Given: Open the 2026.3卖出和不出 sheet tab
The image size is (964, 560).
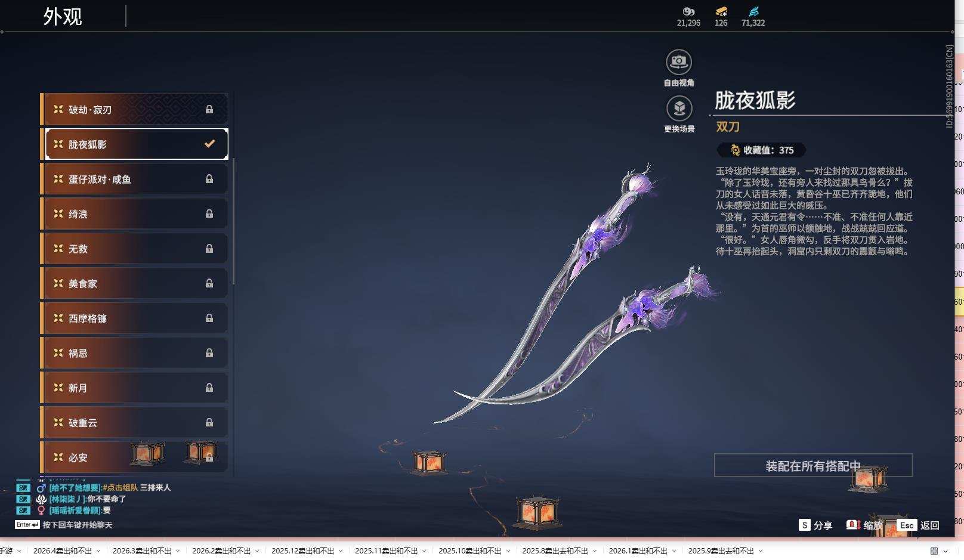Looking at the screenshot, I should tap(142, 551).
